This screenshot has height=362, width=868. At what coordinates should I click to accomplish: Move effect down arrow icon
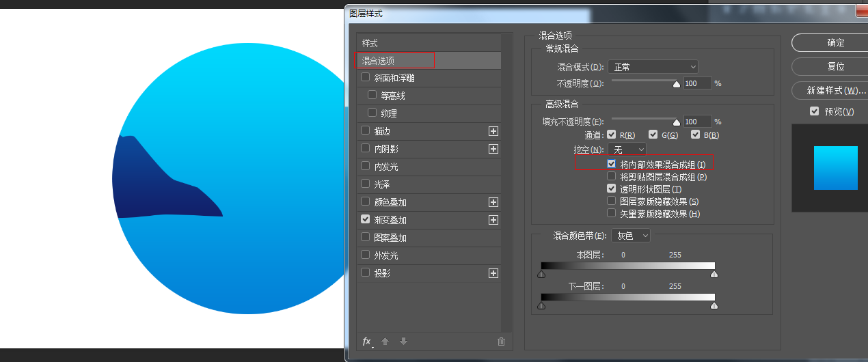(x=403, y=342)
